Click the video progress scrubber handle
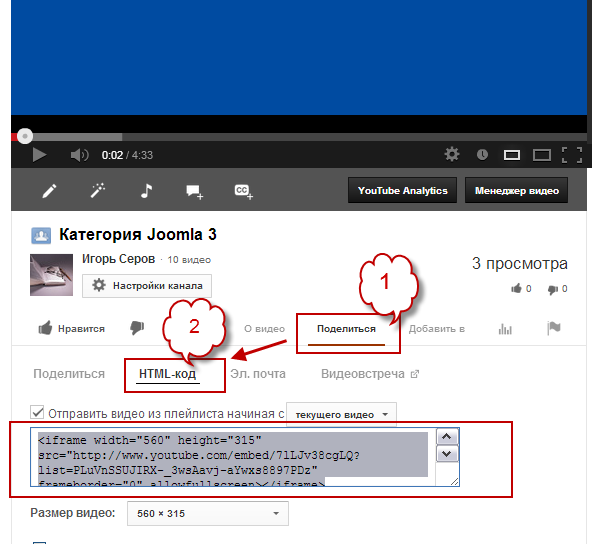Viewport: 592px width, 544px height. point(25,136)
